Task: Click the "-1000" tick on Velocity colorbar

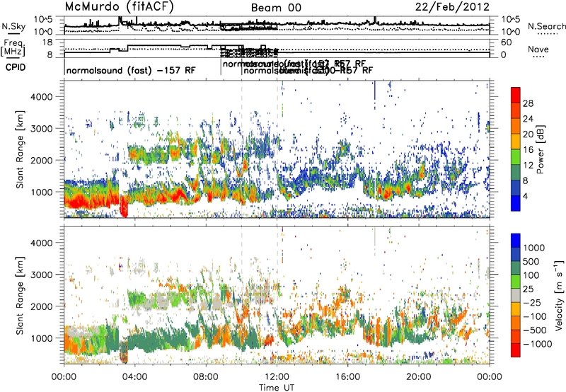Action: pos(538,344)
